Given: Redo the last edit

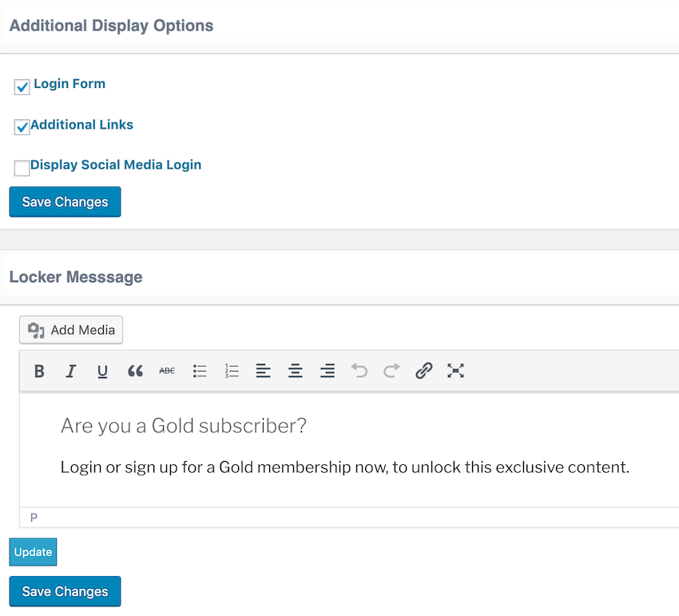Looking at the screenshot, I should pyautogui.click(x=391, y=372).
